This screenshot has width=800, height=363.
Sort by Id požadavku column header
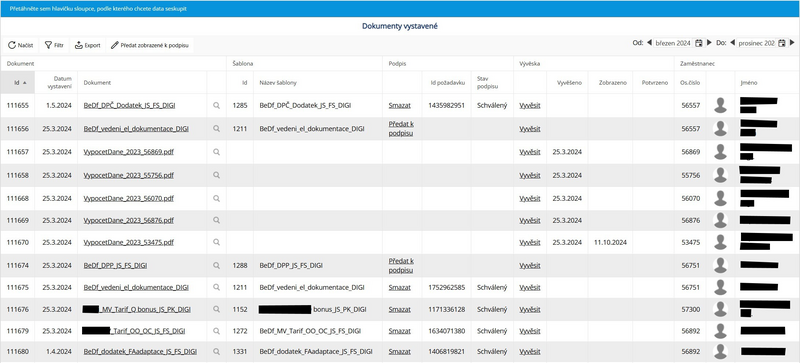tap(446, 82)
